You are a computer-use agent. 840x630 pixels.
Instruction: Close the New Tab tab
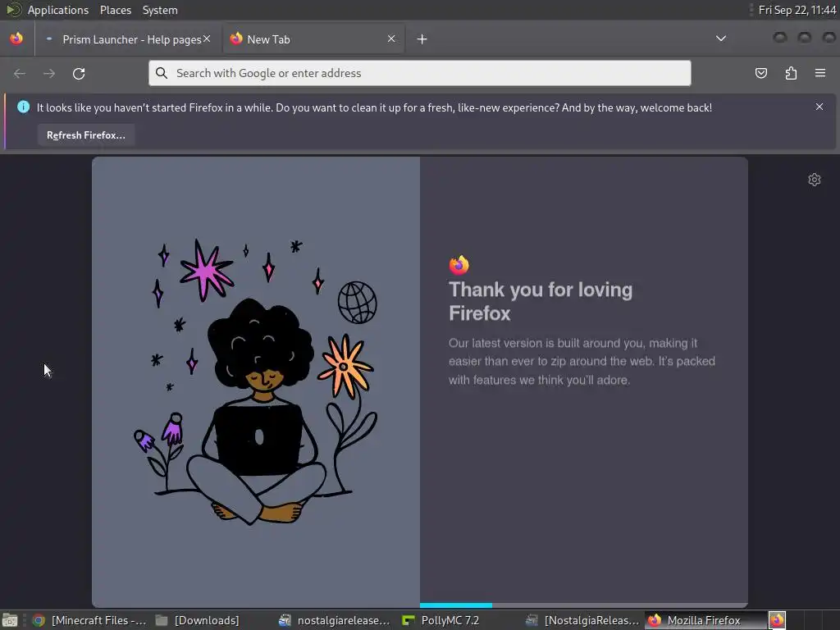pos(391,39)
